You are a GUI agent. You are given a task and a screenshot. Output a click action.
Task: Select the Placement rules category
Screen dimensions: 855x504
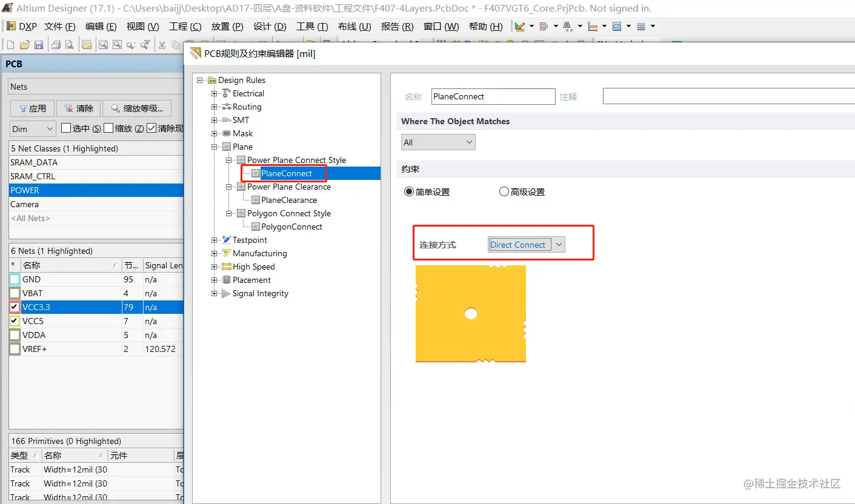coord(251,280)
